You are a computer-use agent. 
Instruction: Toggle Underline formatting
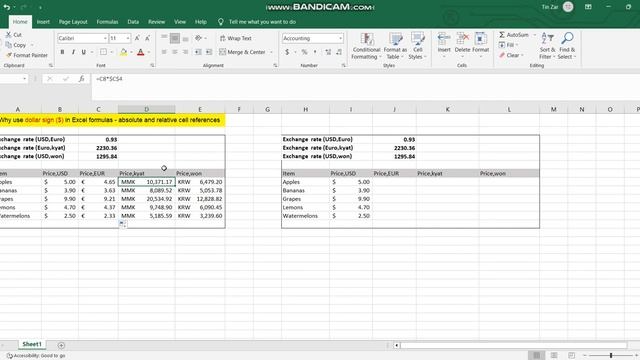point(84,52)
